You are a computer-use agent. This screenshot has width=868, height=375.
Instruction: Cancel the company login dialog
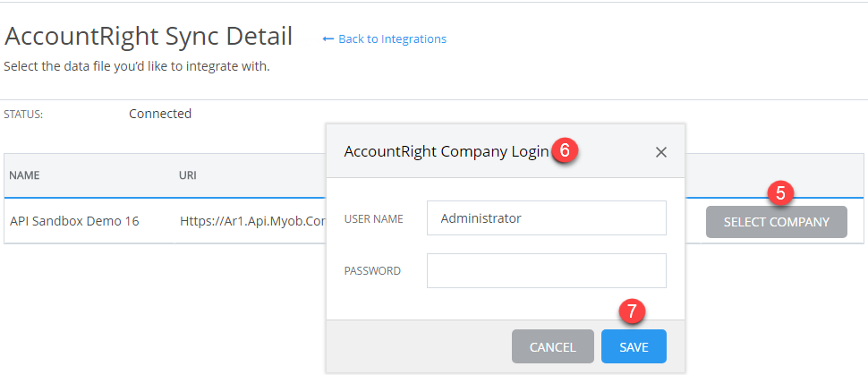click(x=552, y=346)
